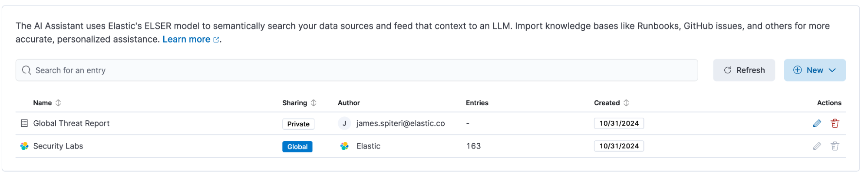Click the Elastic logo in Author column
This screenshot has height=178, width=868.
[344, 146]
